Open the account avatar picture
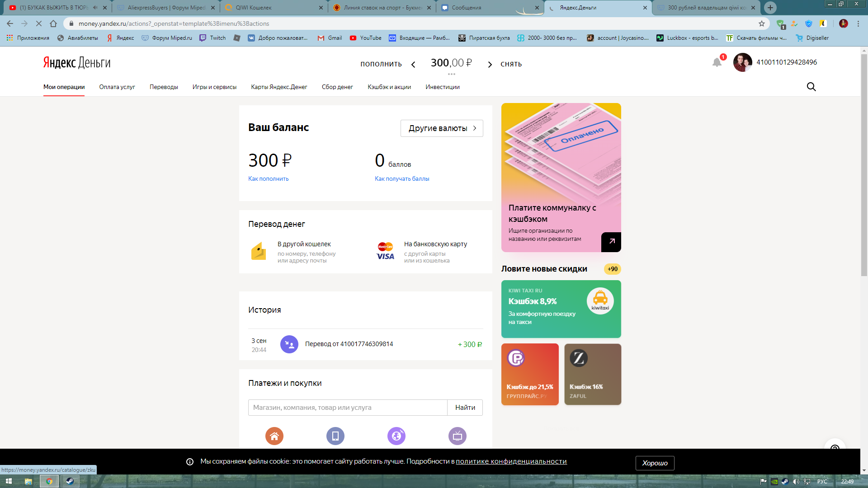The height and width of the screenshot is (488, 868). 742,62
